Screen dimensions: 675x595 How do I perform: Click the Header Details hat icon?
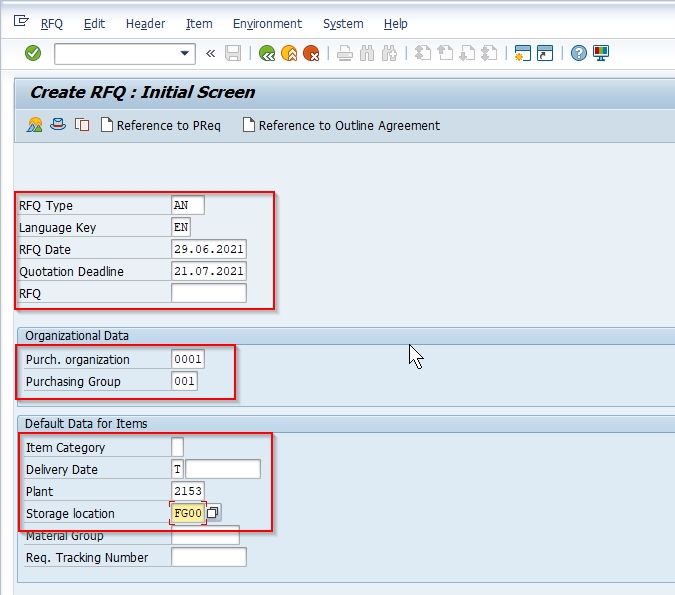[x=58, y=125]
